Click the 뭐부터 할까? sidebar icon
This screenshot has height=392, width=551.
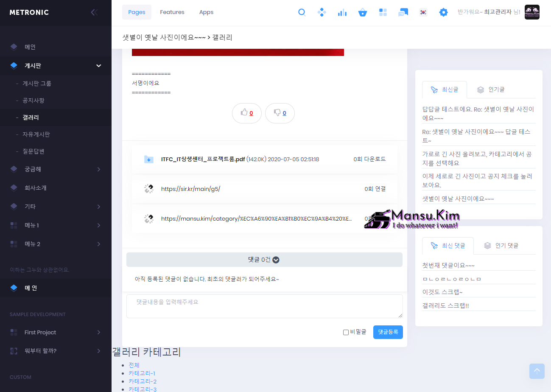[x=14, y=351]
